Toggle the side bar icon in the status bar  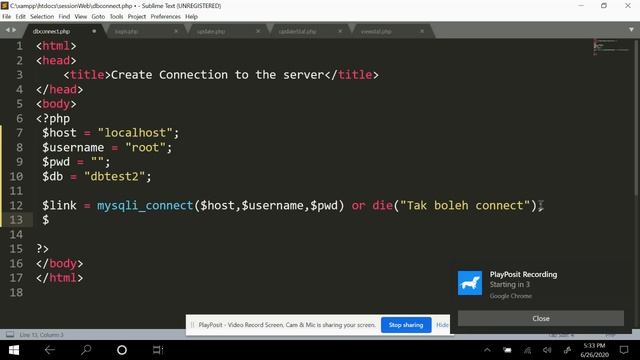pos(10,335)
